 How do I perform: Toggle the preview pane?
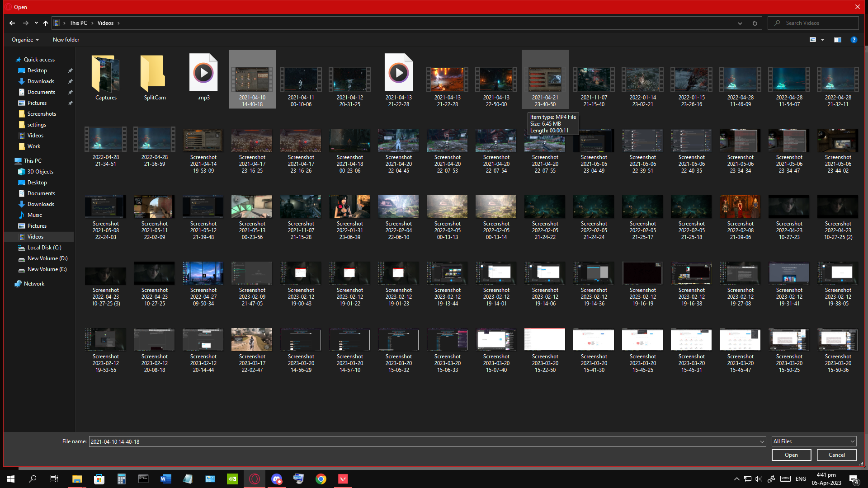click(x=838, y=40)
